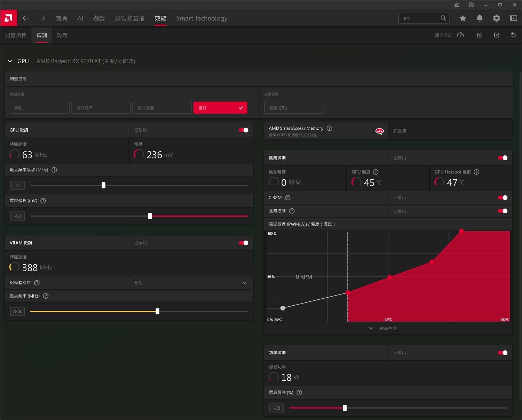This screenshot has height=420, width=522.
Task: Toggle the 風扇微調 switch
Action: pos(503,158)
